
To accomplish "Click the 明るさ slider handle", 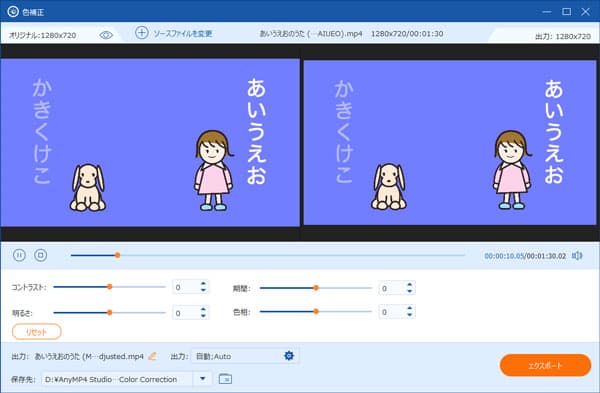I will pyautogui.click(x=109, y=313).
